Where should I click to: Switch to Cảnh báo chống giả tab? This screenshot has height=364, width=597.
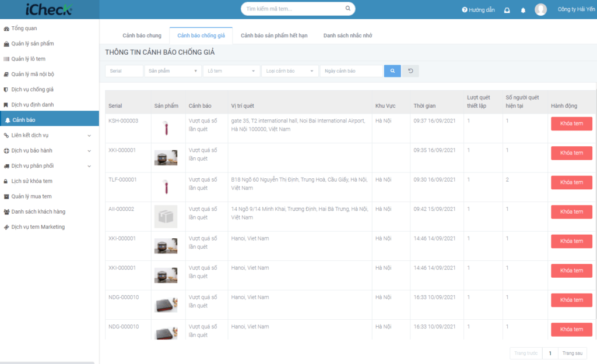(x=201, y=36)
